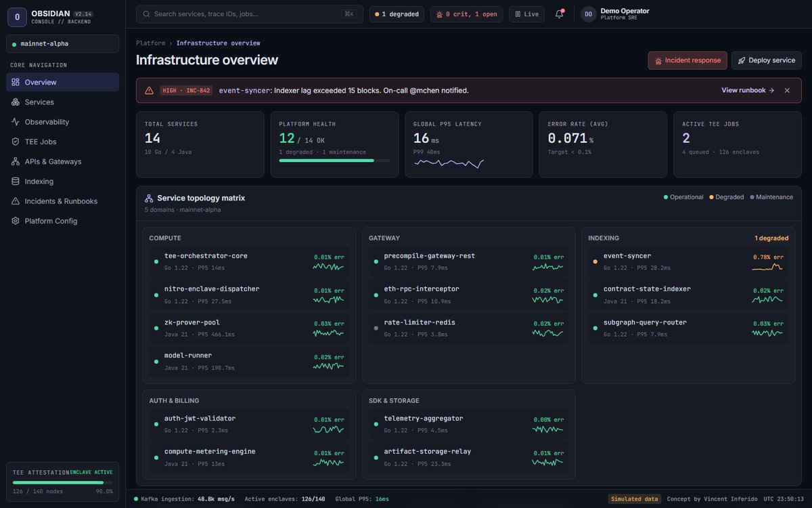Open telemetry-aggregator service

pos(469,423)
